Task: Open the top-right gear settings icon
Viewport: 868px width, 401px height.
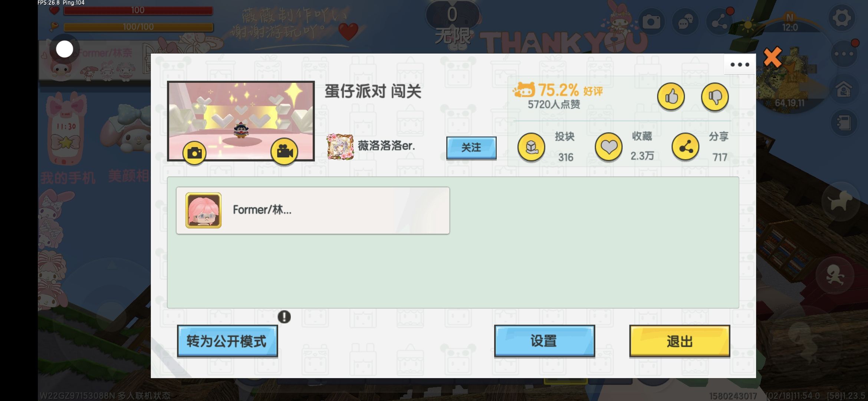Action: [842, 18]
